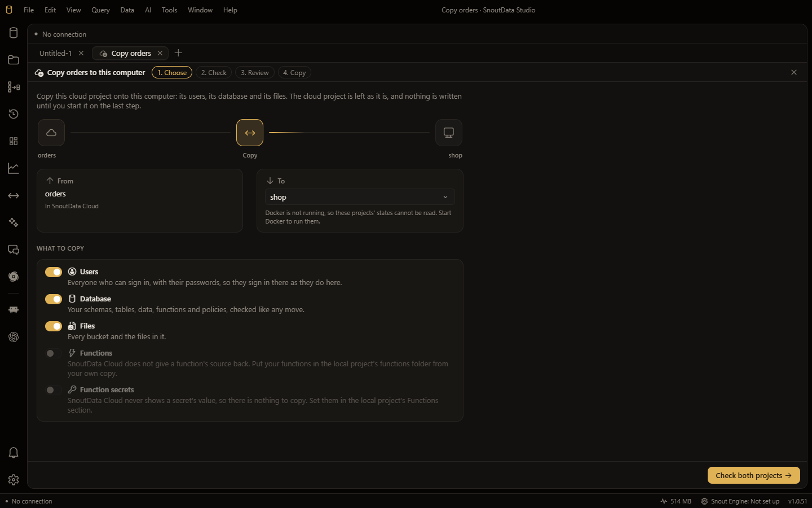Open the chat bubbles icon in the sidebar
The height and width of the screenshot is (508, 812).
pyautogui.click(x=14, y=249)
